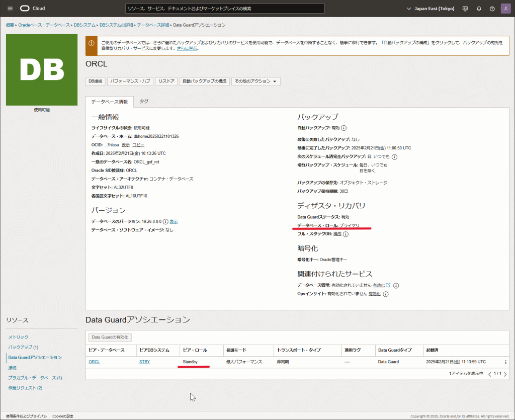
Task: Click the リストア button
Action: tap(166, 81)
